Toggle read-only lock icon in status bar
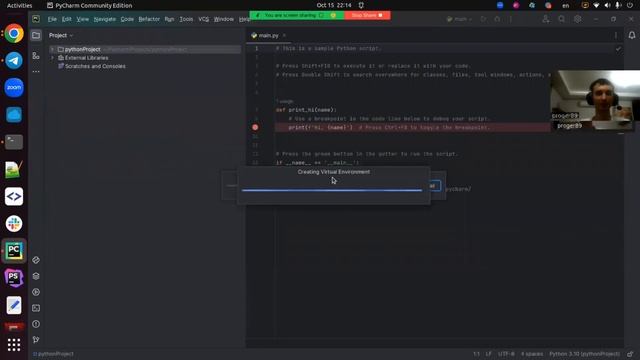 coord(630,354)
